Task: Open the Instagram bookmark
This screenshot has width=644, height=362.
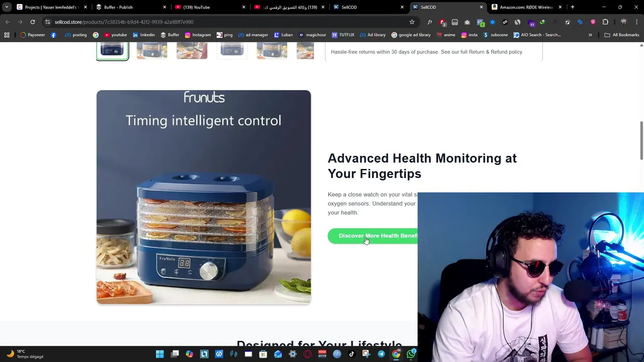Action: click(198, 35)
